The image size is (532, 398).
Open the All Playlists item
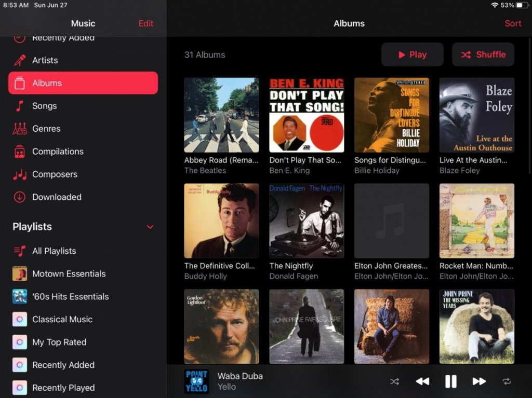tap(83, 251)
